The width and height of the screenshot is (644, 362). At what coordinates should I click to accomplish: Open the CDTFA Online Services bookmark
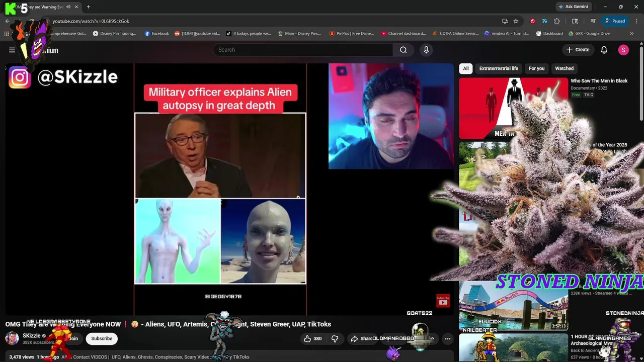click(x=456, y=34)
